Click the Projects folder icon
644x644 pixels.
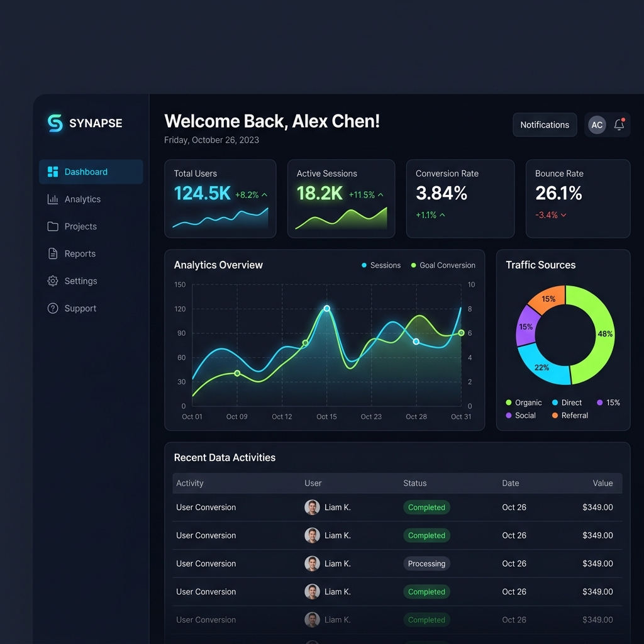pos(53,226)
